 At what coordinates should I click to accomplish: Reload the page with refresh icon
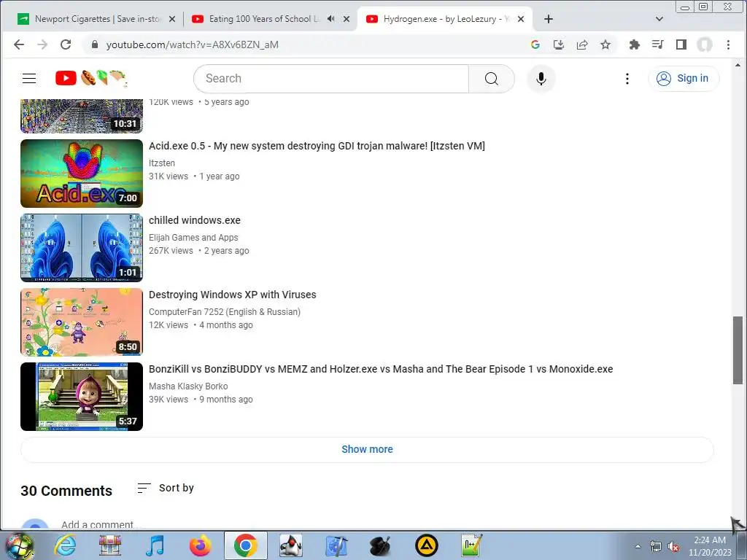click(66, 44)
